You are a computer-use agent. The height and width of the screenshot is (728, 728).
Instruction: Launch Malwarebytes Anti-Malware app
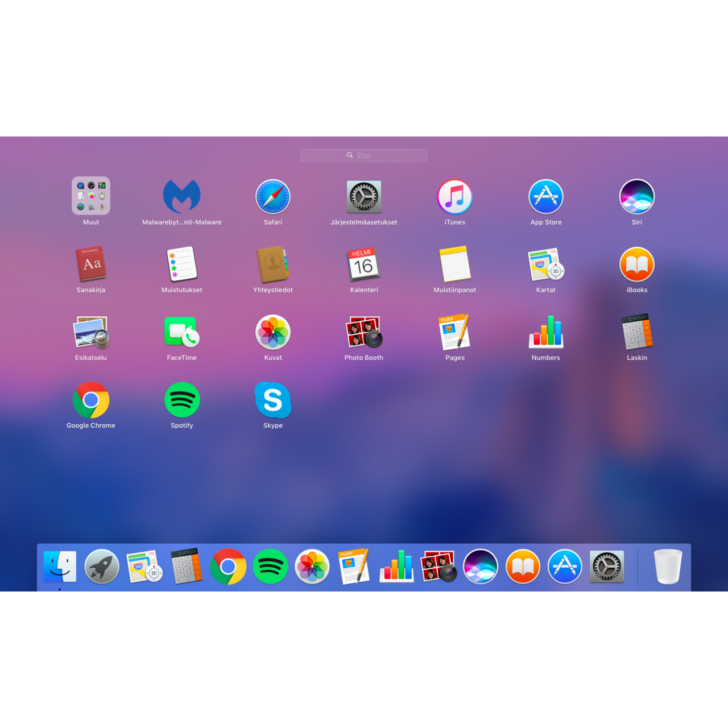pyautogui.click(x=182, y=196)
